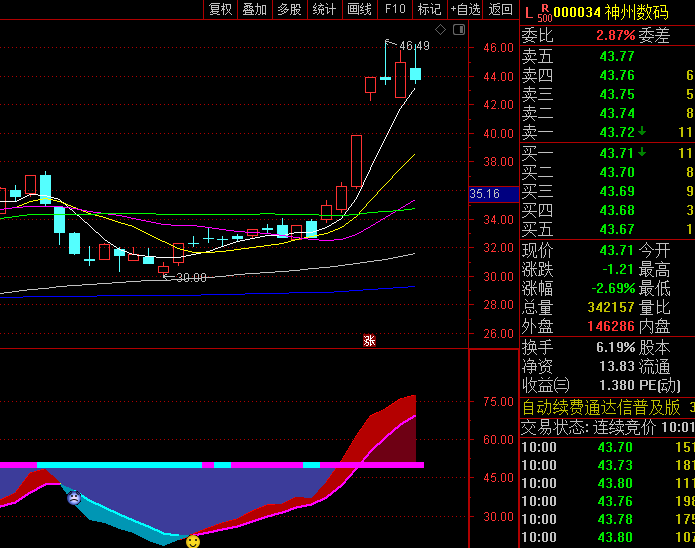Image resolution: width=695 pixels, height=548 pixels.
Task: Toggle 收益(三) quarterly earnings label
Action: tap(546, 385)
